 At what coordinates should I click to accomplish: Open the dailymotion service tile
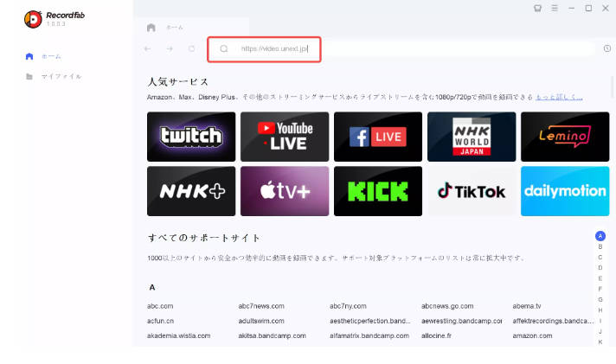[x=565, y=191]
